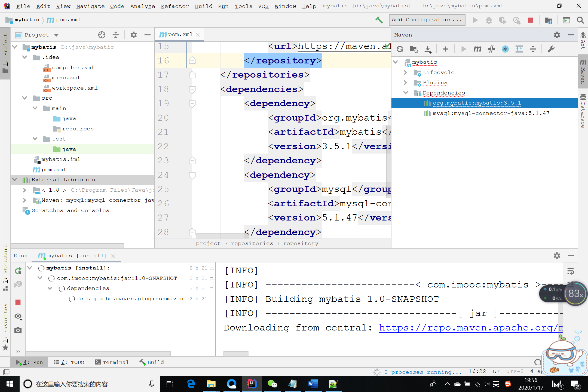
Task: Open the Analyze menu
Action: coord(142,6)
